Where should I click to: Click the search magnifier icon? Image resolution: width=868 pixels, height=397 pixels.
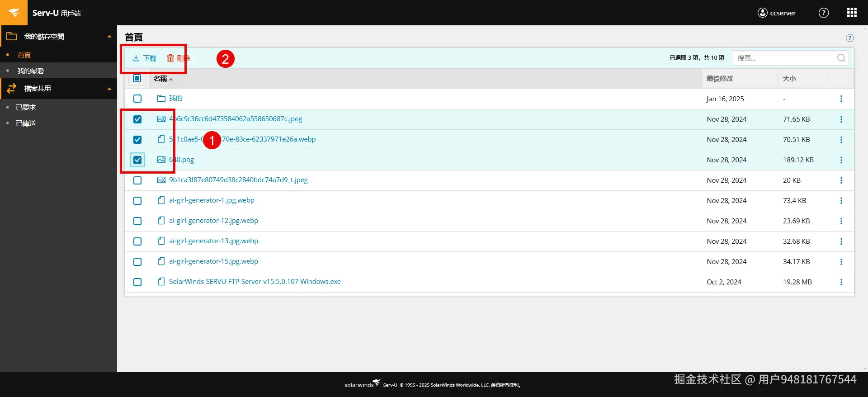[841, 58]
